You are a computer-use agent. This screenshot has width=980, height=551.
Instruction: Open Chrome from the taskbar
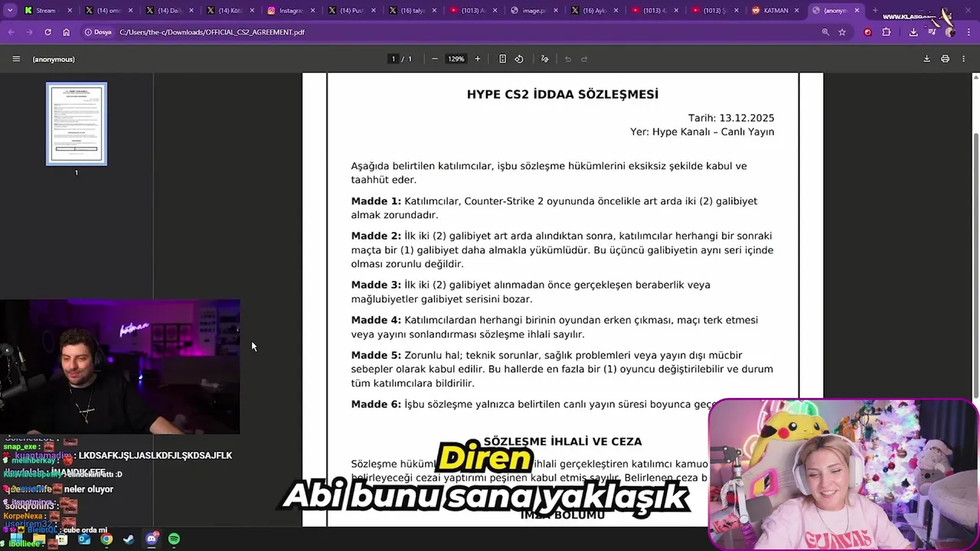106,540
